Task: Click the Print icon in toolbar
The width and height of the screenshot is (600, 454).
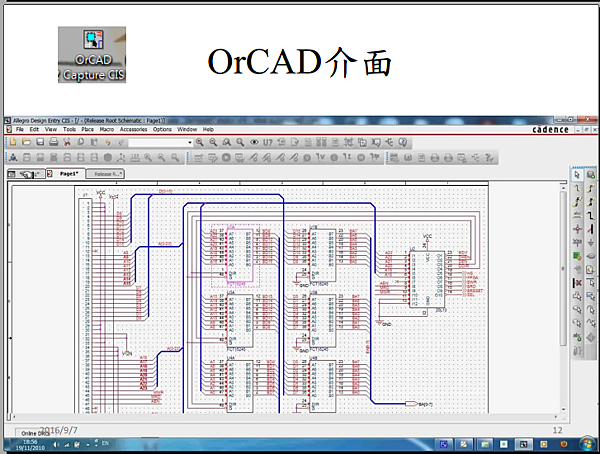Action: coord(54,142)
